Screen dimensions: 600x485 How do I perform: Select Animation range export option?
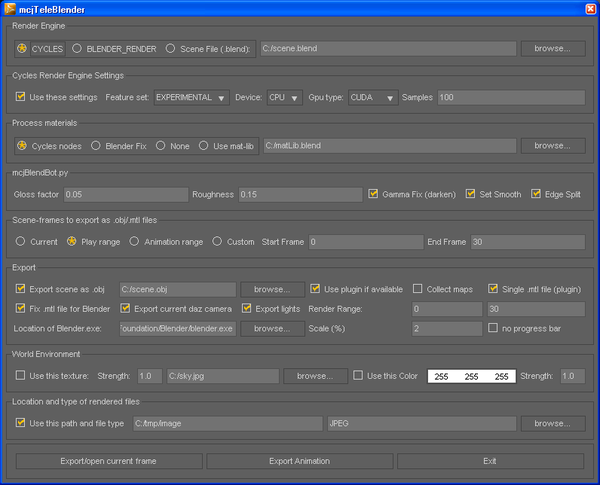[x=134, y=241]
